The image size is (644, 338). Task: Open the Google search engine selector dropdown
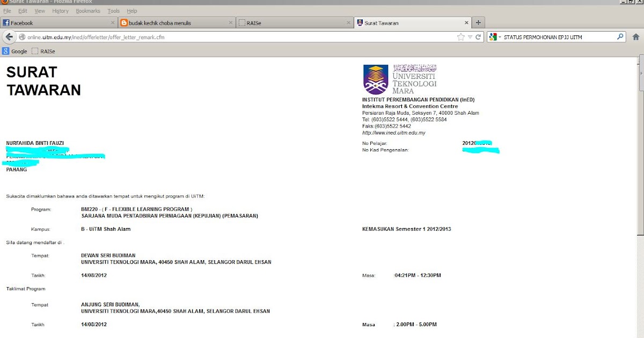(495, 37)
